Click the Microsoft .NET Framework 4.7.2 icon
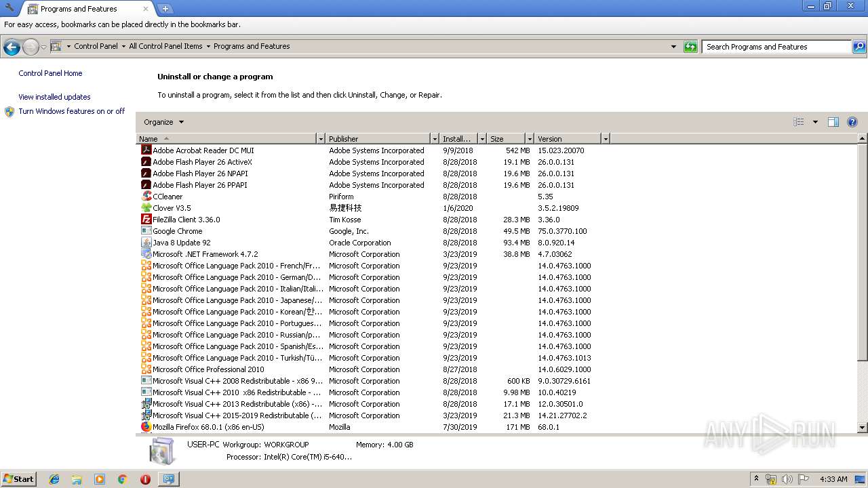868x488 pixels. pos(146,254)
